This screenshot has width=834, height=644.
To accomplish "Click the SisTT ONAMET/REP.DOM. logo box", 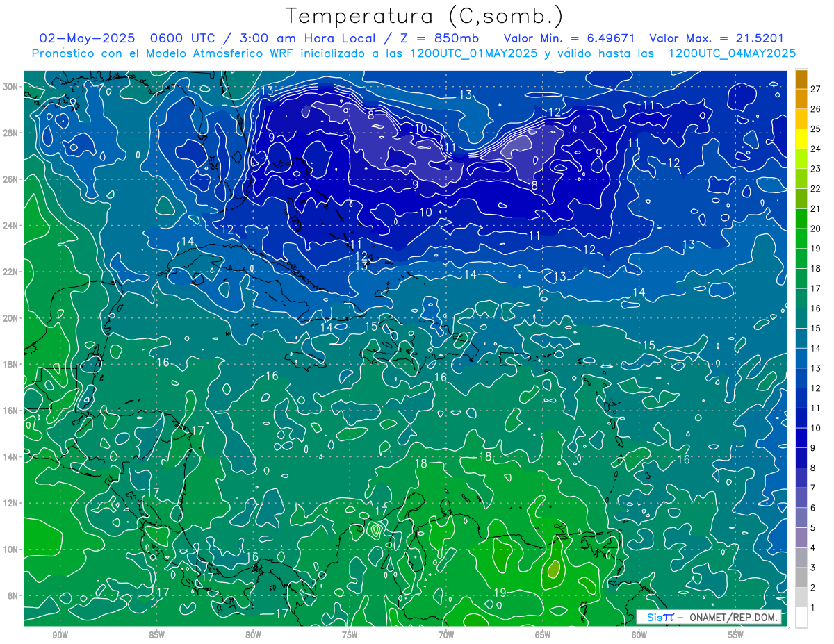I will point(709,617).
